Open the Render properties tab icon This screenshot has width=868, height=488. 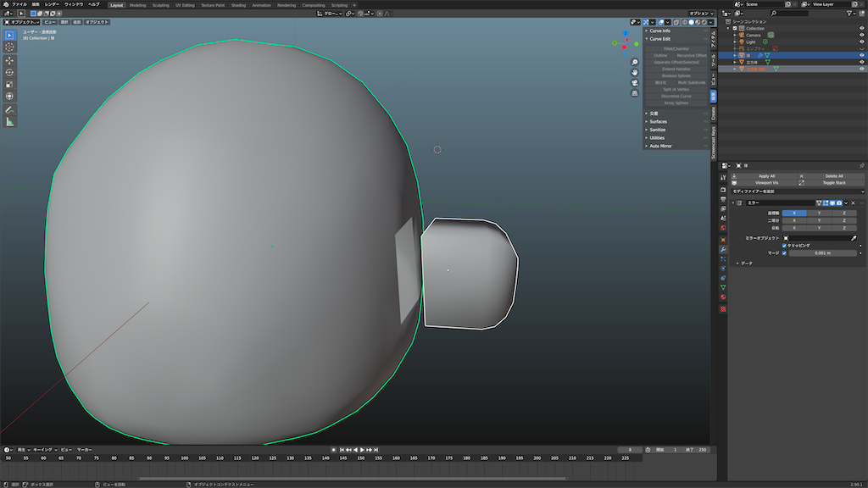click(x=723, y=190)
